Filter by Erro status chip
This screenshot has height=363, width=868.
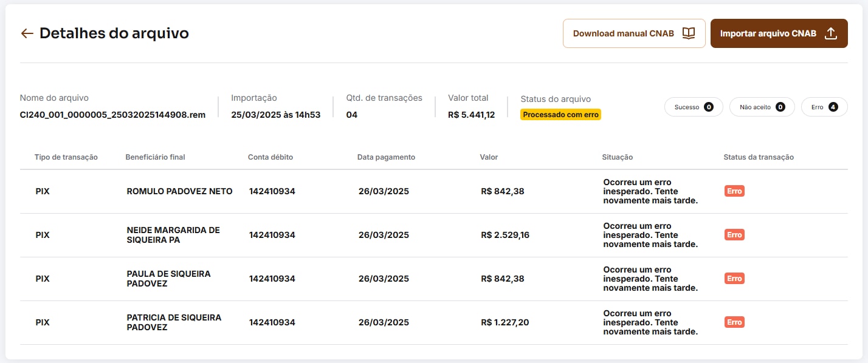pos(824,107)
